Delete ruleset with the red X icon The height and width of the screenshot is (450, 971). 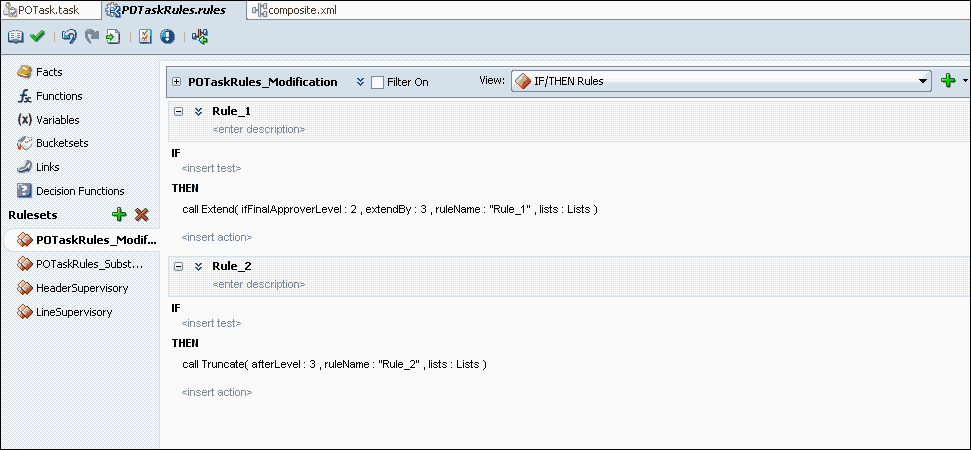pyautogui.click(x=142, y=215)
